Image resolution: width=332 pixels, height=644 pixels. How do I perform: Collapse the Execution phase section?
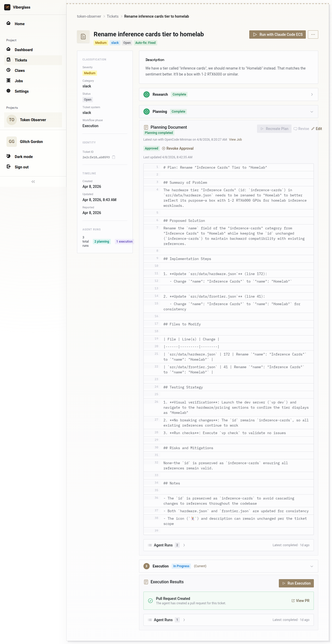tap(312, 566)
